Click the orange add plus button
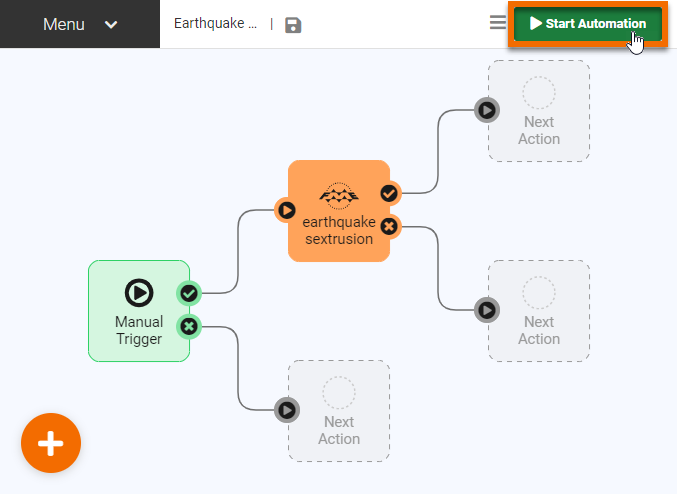Screen dimensions: 677x494 [x=51, y=443]
